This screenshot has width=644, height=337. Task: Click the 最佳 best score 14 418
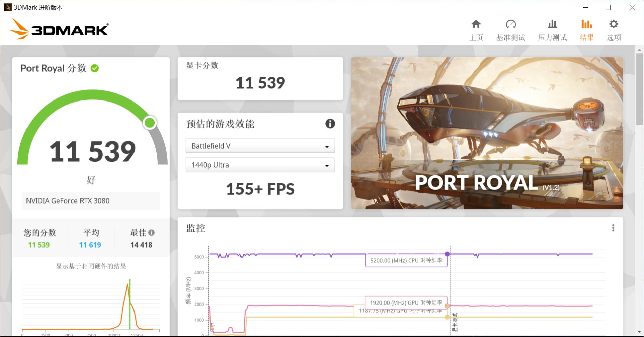coord(141,245)
